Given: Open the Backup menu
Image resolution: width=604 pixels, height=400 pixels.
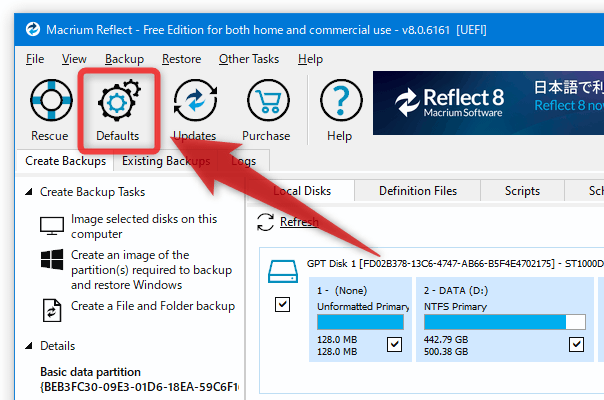Looking at the screenshot, I should click(x=124, y=59).
